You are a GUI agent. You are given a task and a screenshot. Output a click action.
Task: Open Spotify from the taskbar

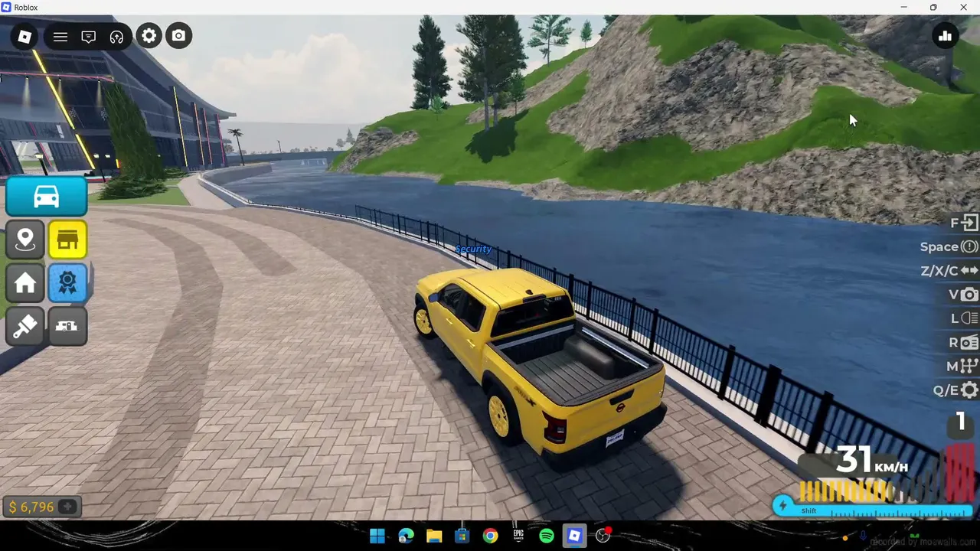coord(547,536)
